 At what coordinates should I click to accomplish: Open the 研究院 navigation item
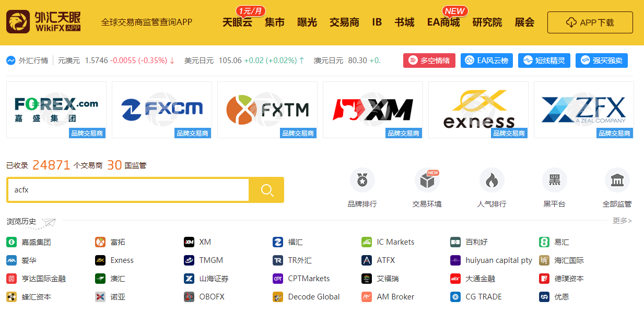coord(487,22)
